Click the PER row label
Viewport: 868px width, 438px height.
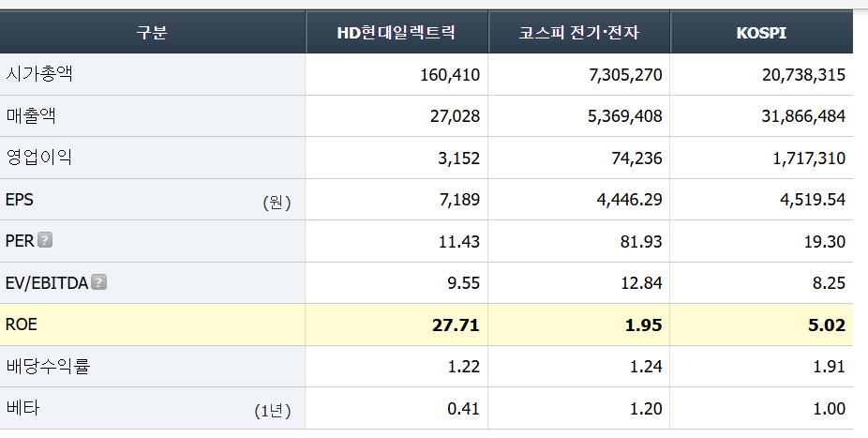(x=20, y=241)
